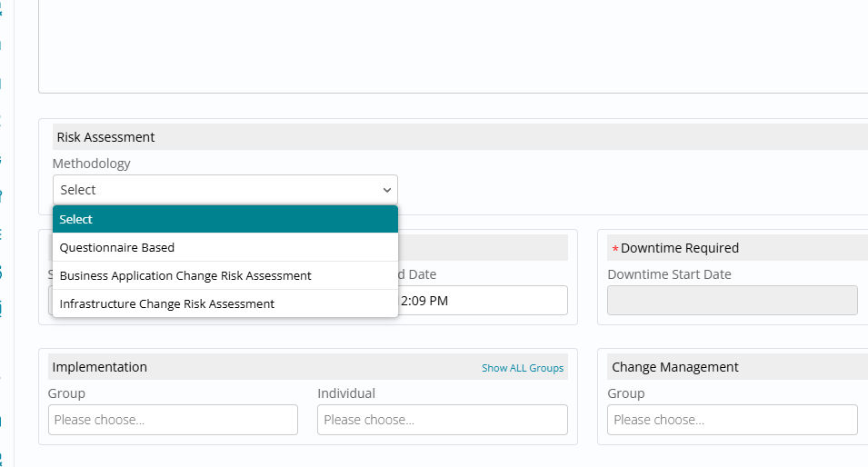The height and width of the screenshot is (467, 868).
Task: Focus the large text area at top
Action: [x=453, y=45]
